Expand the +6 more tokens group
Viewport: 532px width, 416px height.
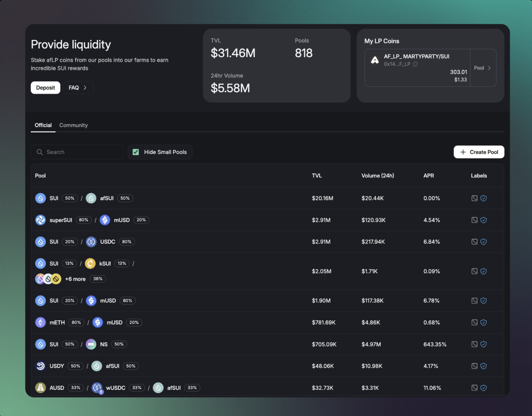(75, 279)
